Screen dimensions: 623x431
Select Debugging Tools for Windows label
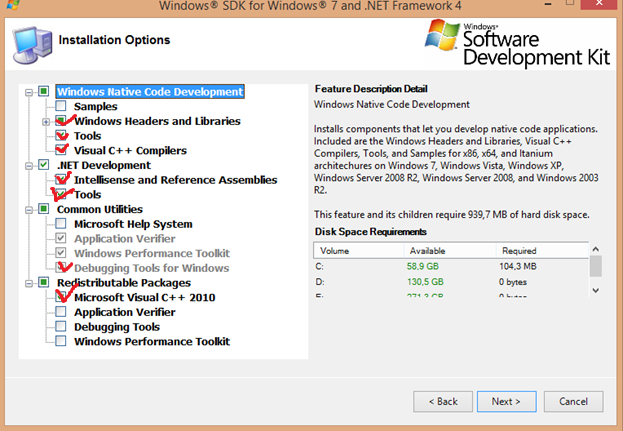[151, 268]
